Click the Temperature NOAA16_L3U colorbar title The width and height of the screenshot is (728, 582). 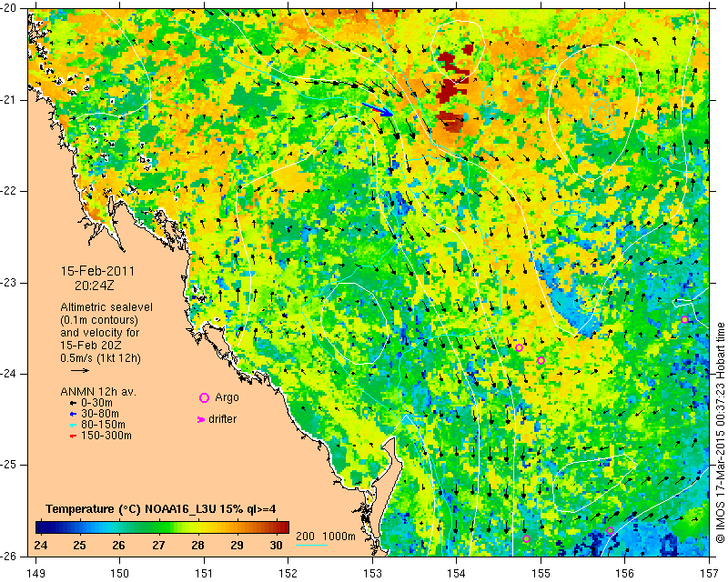click(x=161, y=509)
